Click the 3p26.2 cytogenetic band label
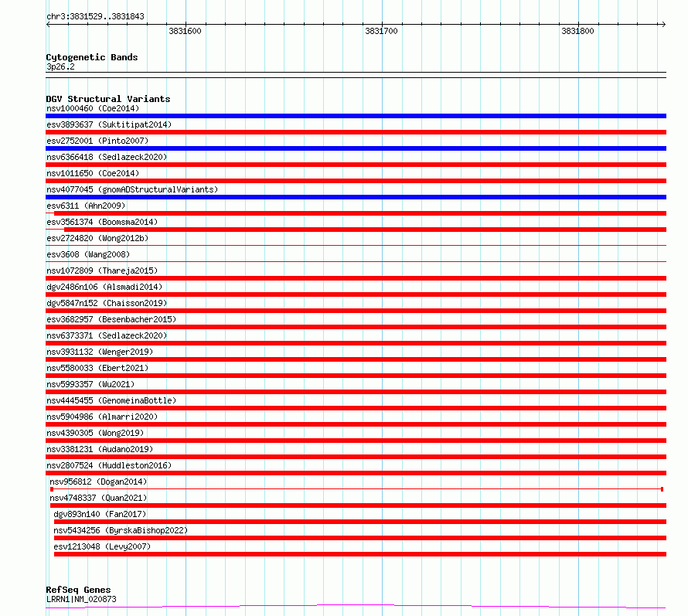The height and width of the screenshot is (616, 688). tap(60, 66)
